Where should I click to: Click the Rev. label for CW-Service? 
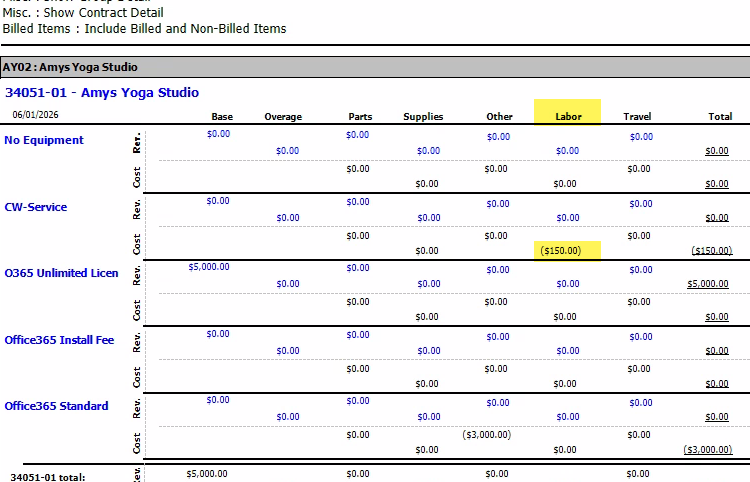coord(137,209)
